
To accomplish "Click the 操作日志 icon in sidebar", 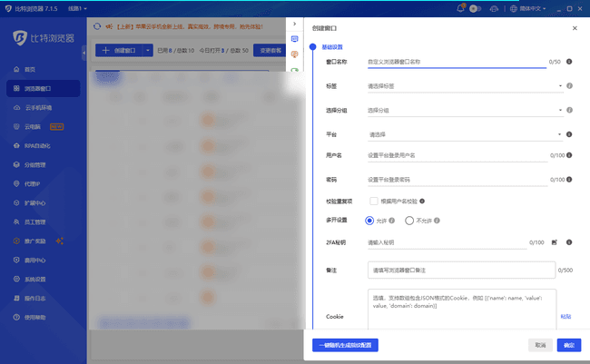I will pos(16,298).
